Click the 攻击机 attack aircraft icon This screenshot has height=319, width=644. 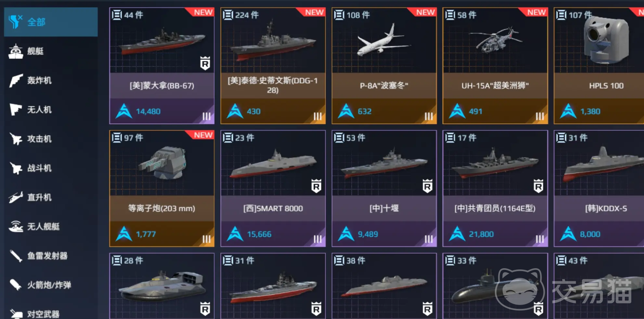[x=16, y=139]
